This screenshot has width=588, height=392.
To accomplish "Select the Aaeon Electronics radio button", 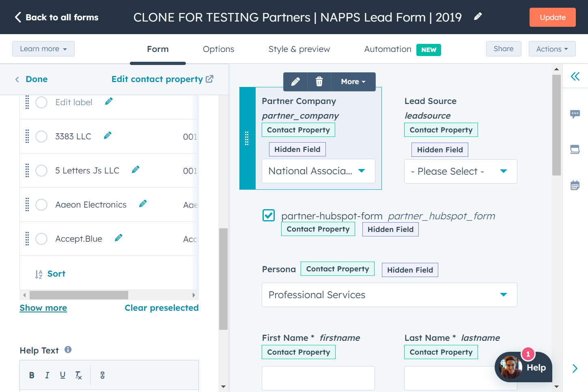I will (41, 205).
